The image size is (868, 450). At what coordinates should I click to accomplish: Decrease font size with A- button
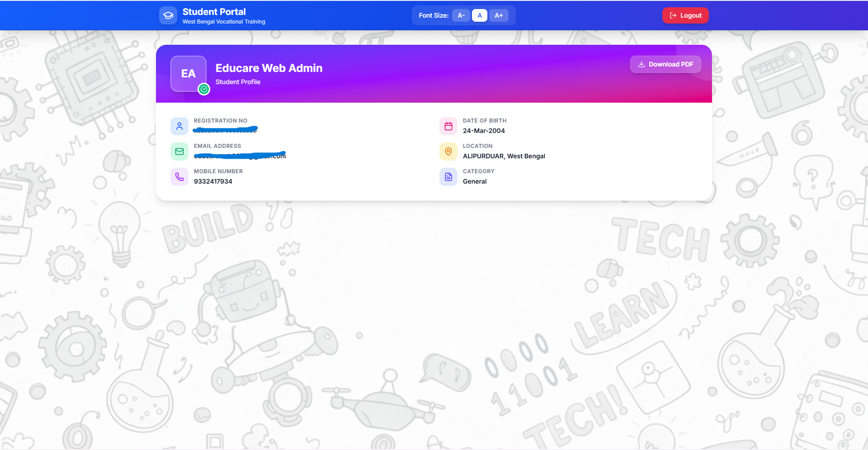pyautogui.click(x=461, y=15)
